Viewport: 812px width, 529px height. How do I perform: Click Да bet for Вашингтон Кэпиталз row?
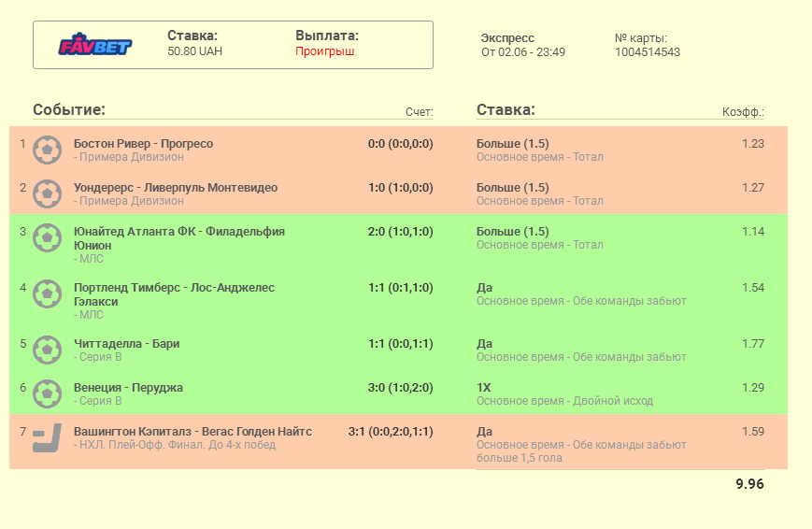pyautogui.click(x=484, y=432)
